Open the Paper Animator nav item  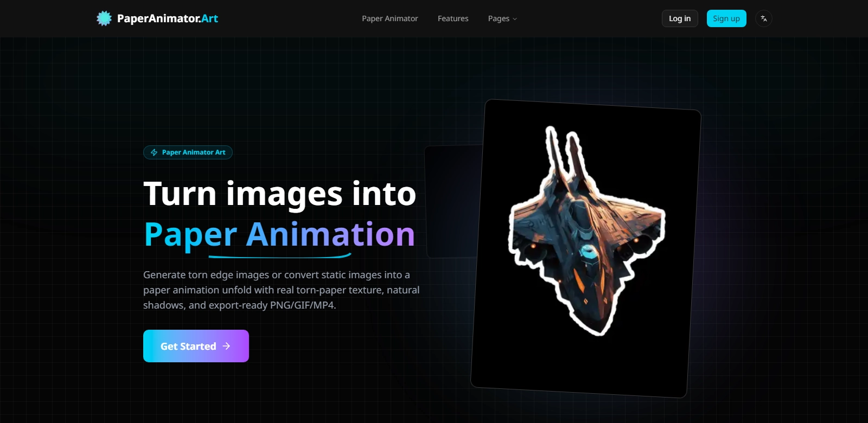[x=390, y=18]
